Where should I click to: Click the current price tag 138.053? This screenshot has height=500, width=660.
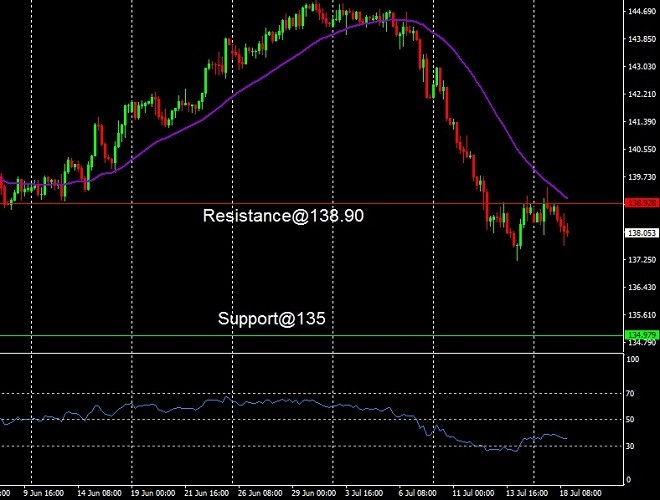641,233
